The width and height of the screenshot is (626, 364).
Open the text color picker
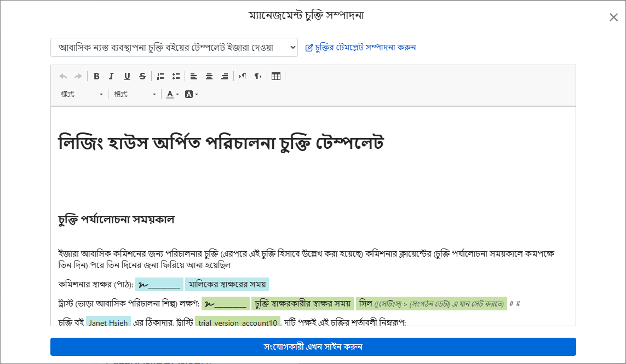click(173, 94)
